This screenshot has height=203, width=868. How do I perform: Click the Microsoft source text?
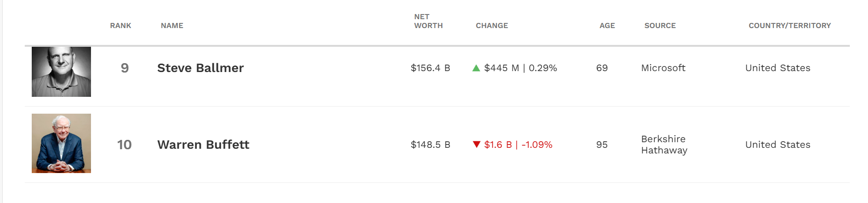pos(663,68)
